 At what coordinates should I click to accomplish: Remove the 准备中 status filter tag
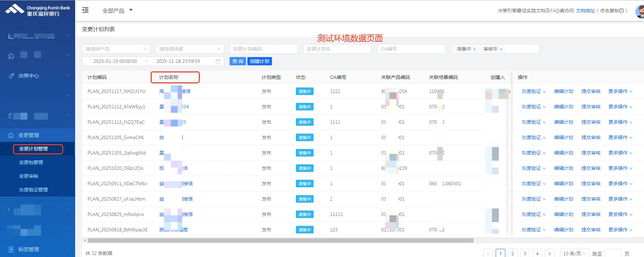[475, 49]
